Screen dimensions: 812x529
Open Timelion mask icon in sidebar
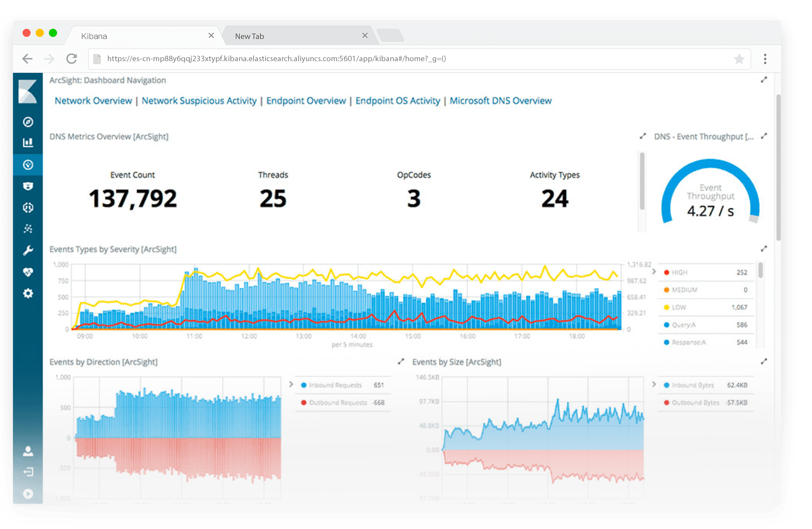[28, 186]
